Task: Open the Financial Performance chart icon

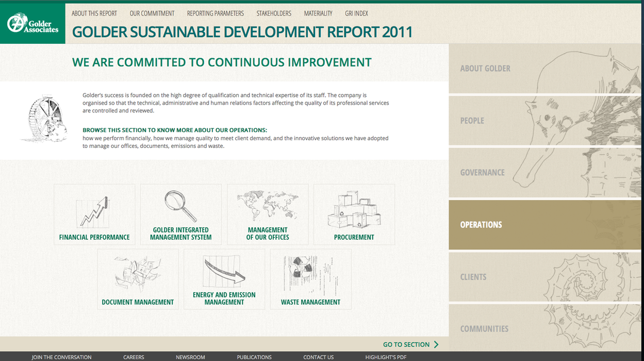Action: (x=94, y=211)
